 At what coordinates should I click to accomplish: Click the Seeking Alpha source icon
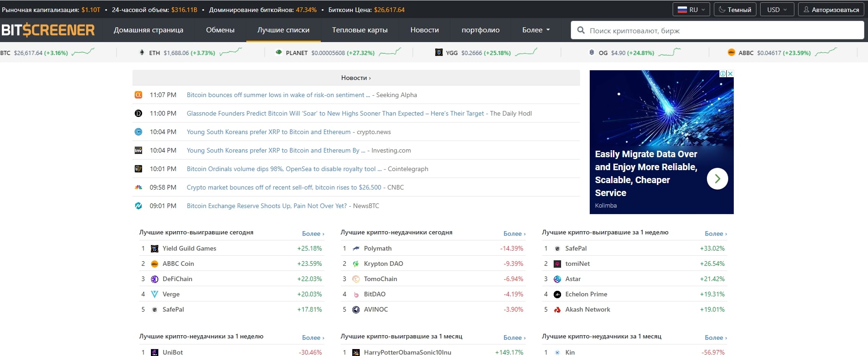(x=138, y=95)
